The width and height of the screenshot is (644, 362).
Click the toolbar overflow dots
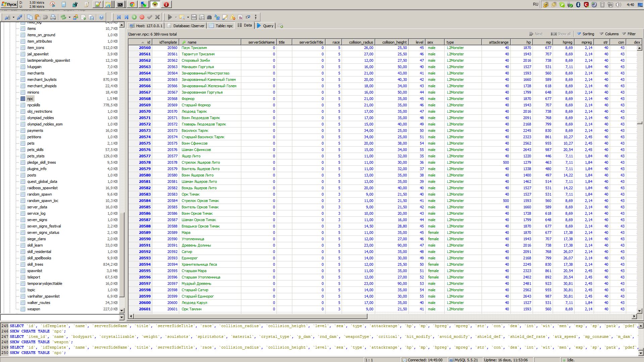(x=256, y=17)
